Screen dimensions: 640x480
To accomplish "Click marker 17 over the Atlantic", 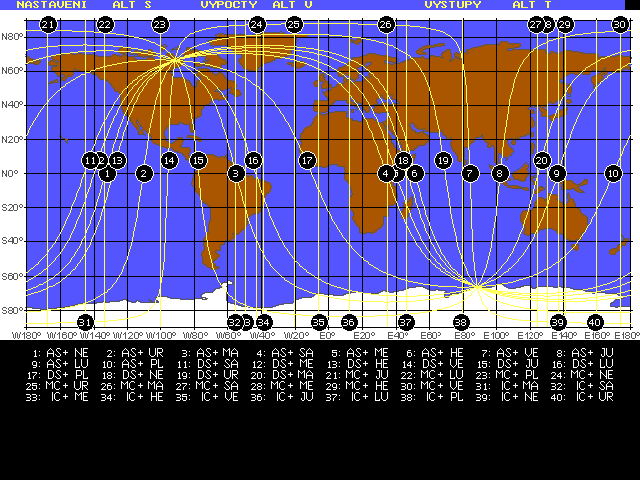I will click(x=307, y=160).
